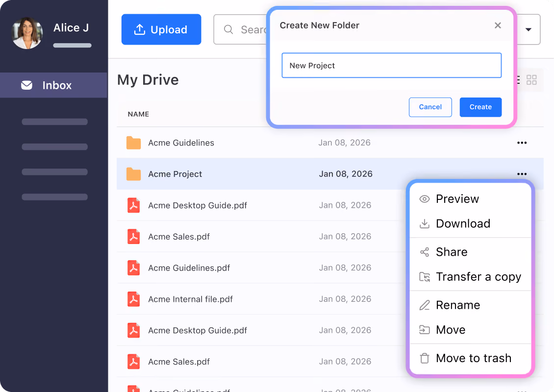Choose Share from the context menu
This screenshot has width=554, height=392.
pos(470,252)
